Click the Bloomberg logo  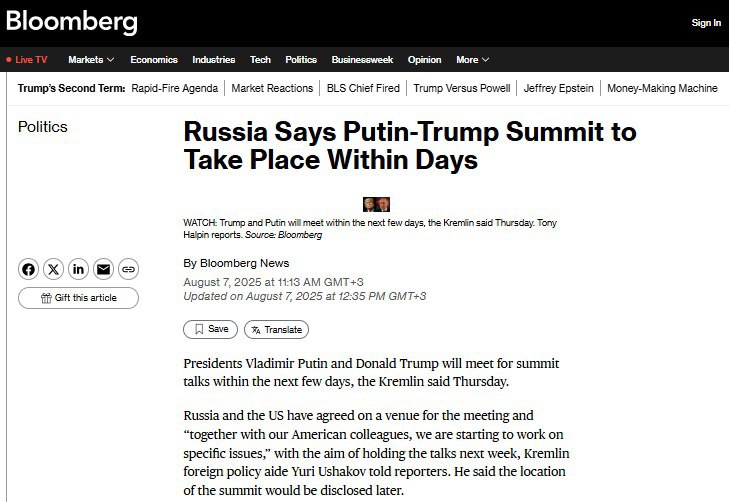coord(72,22)
